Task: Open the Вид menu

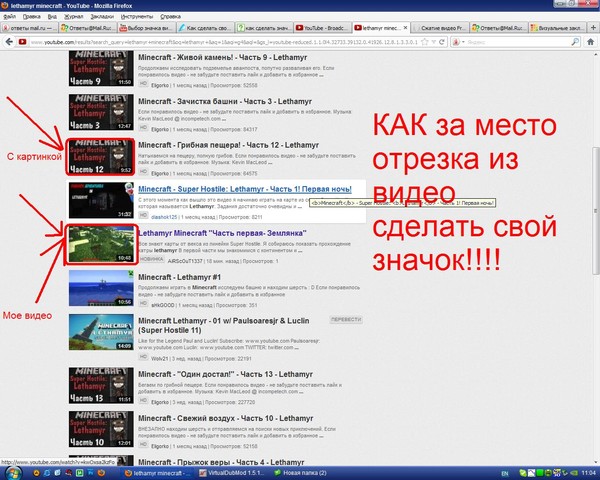Action: [52, 16]
